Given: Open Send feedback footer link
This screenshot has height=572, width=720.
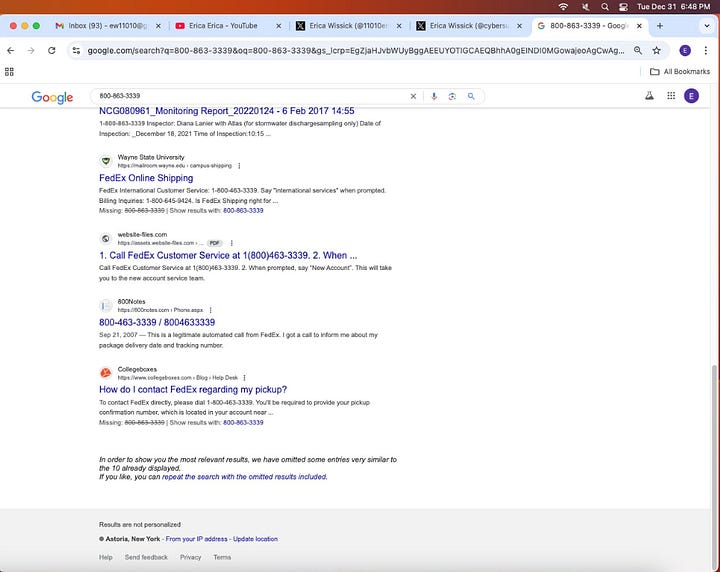Looking at the screenshot, I should (146, 557).
